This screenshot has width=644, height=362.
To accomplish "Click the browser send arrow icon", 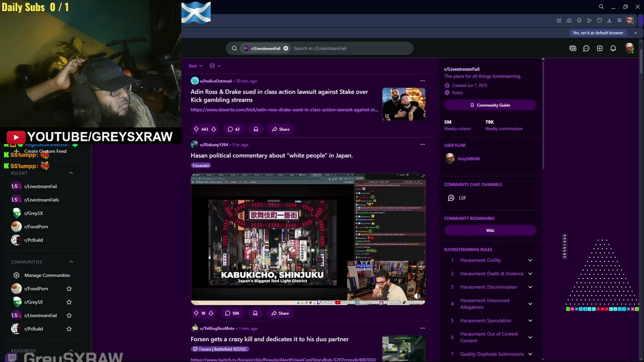I will pyautogui.click(x=589, y=21).
